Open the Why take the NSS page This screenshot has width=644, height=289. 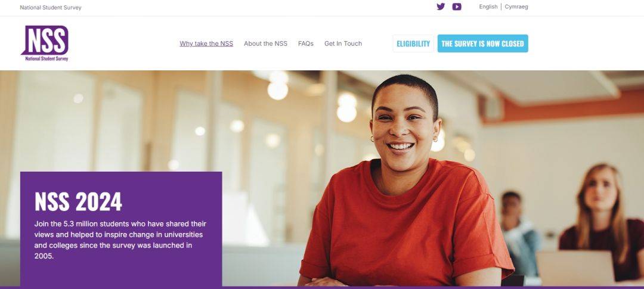click(206, 43)
